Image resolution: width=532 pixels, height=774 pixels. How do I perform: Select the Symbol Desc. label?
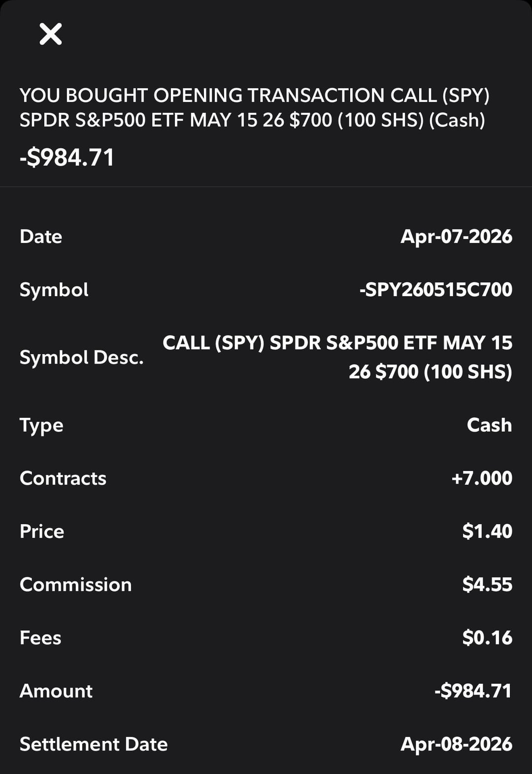pyautogui.click(x=81, y=358)
